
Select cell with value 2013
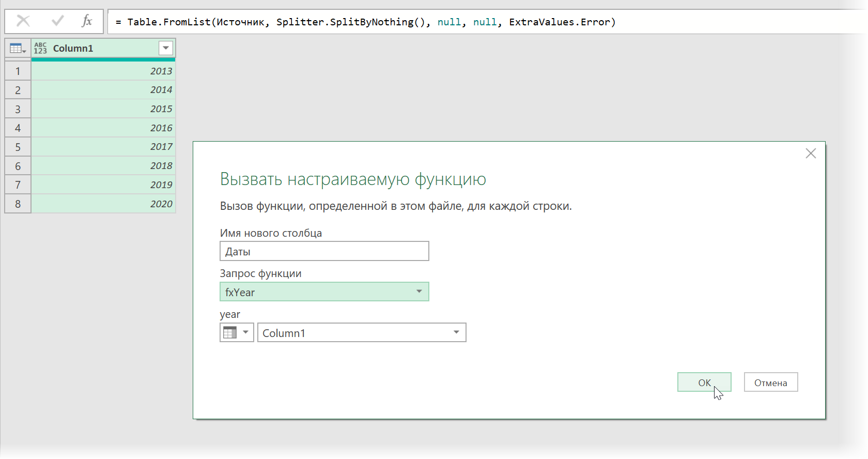pos(103,71)
